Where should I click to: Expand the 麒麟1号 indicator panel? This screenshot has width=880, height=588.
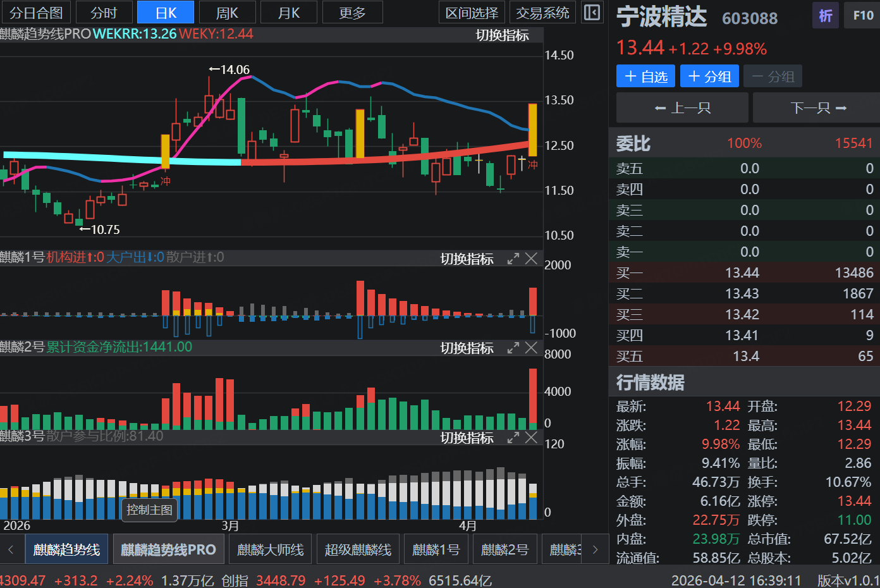tap(513, 259)
